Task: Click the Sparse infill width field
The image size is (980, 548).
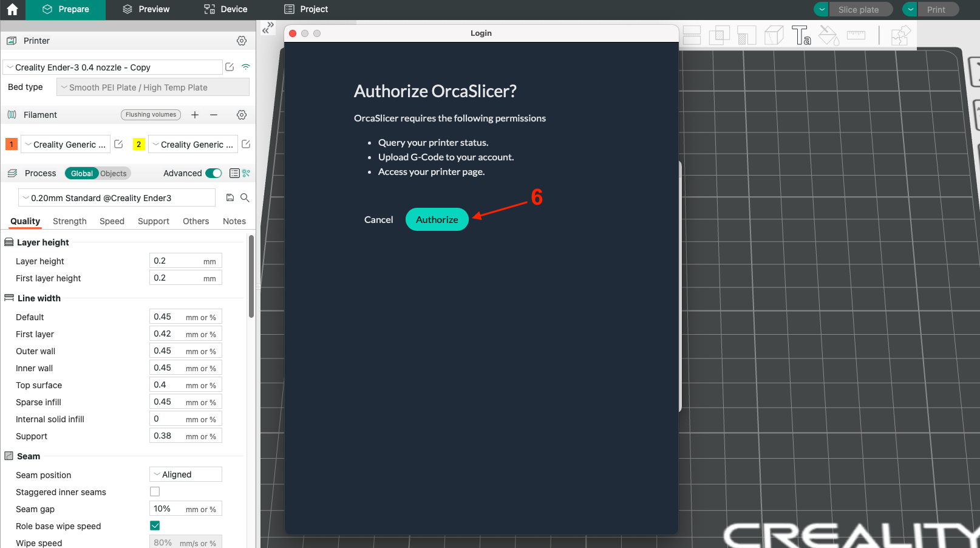Action: (x=186, y=402)
